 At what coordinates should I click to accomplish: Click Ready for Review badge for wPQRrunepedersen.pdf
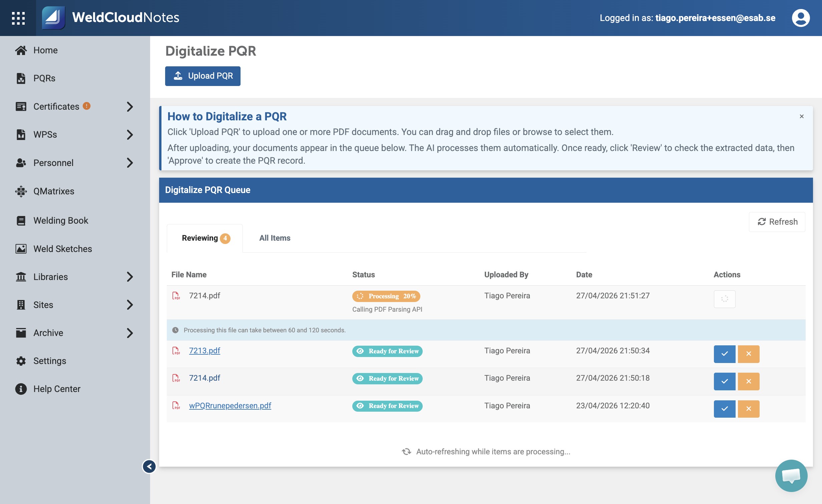pyautogui.click(x=387, y=406)
